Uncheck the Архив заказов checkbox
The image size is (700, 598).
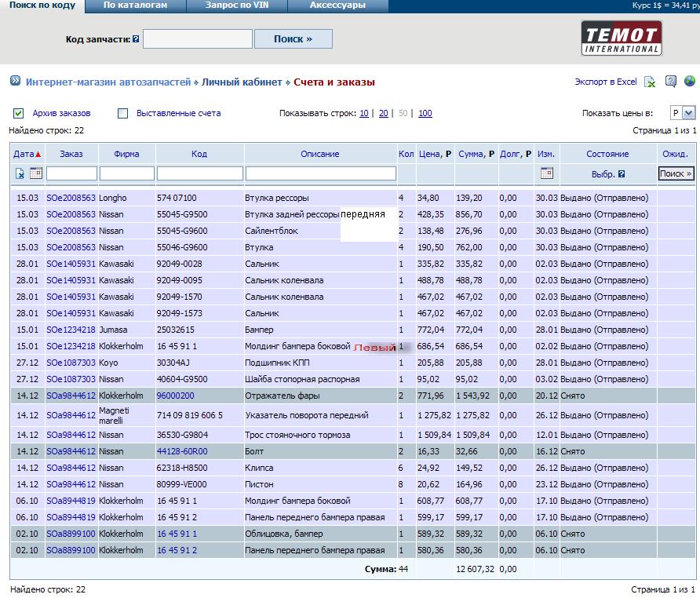coord(18,114)
